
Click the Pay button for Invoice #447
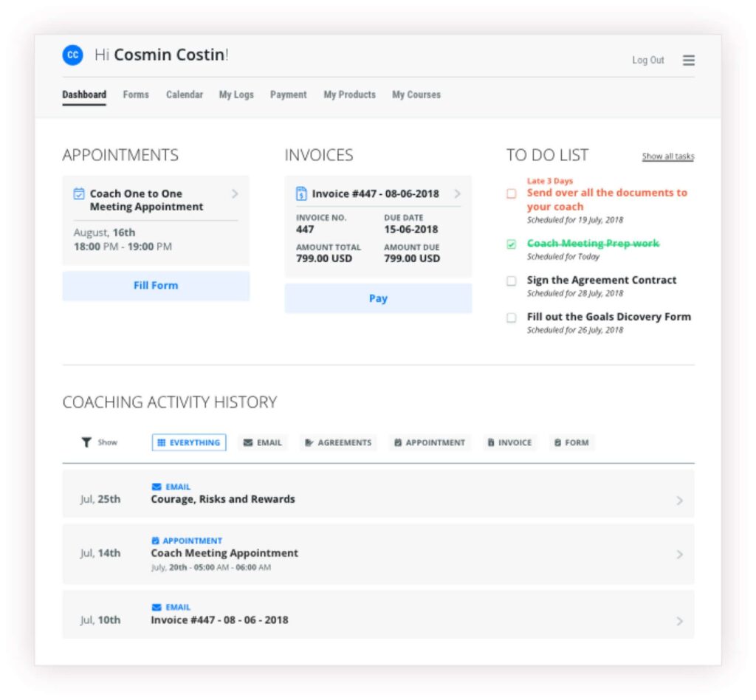pos(378,298)
